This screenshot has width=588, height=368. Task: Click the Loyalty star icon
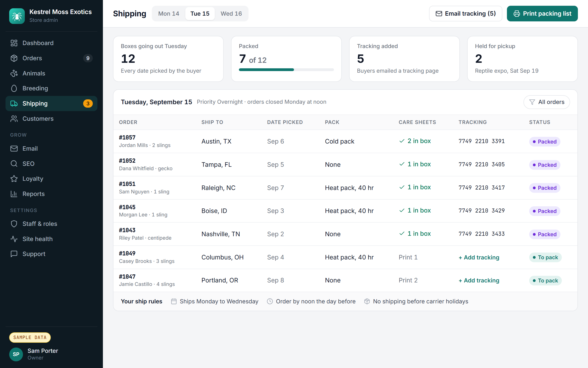click(x=14, y=179)
